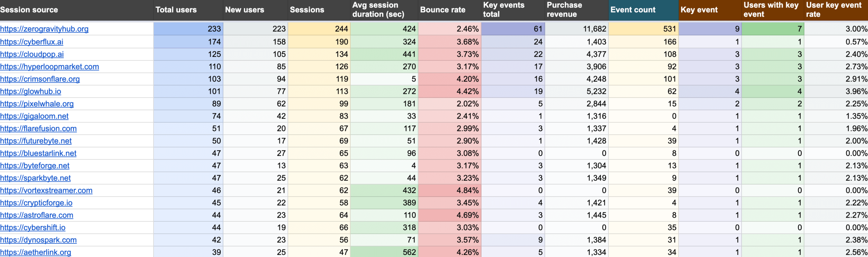Open the aetherlink.org link
The image size is (868, 257).
click(x=36, y=252)
